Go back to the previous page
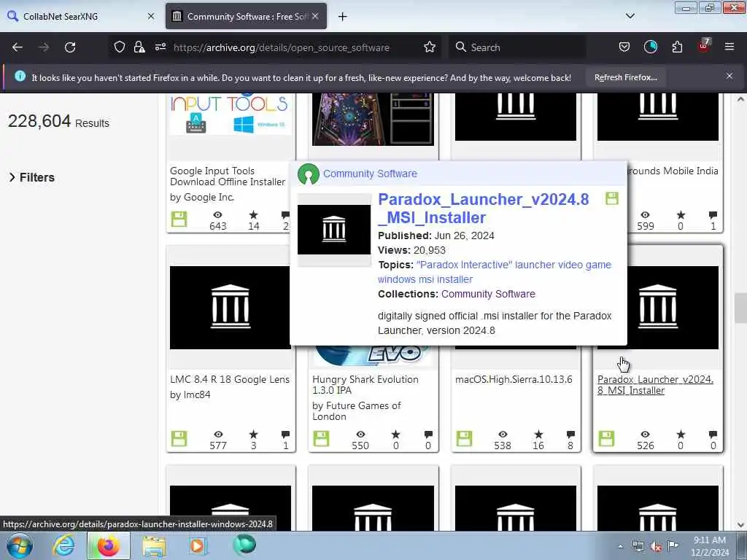This screenshot has width=747, height=560. point(18,47)
